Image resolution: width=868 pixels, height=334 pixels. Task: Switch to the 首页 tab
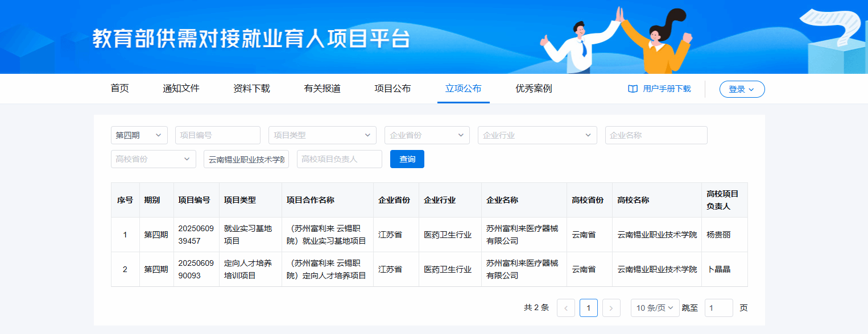click(119, 89)
